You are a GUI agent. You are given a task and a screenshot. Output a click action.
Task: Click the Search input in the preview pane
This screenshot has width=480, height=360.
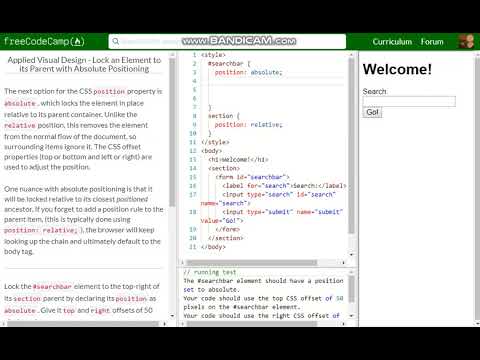click(x=409, y=101)
